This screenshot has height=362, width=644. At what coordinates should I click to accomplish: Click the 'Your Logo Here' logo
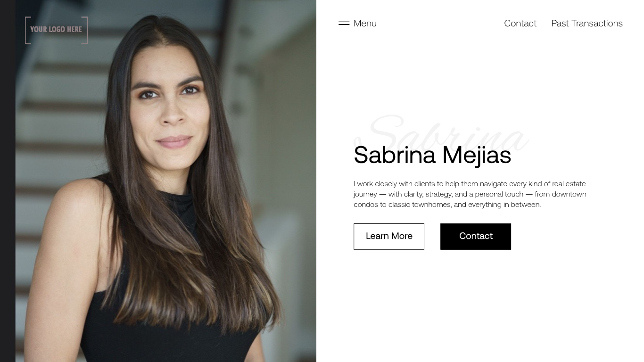click(57, 30)
